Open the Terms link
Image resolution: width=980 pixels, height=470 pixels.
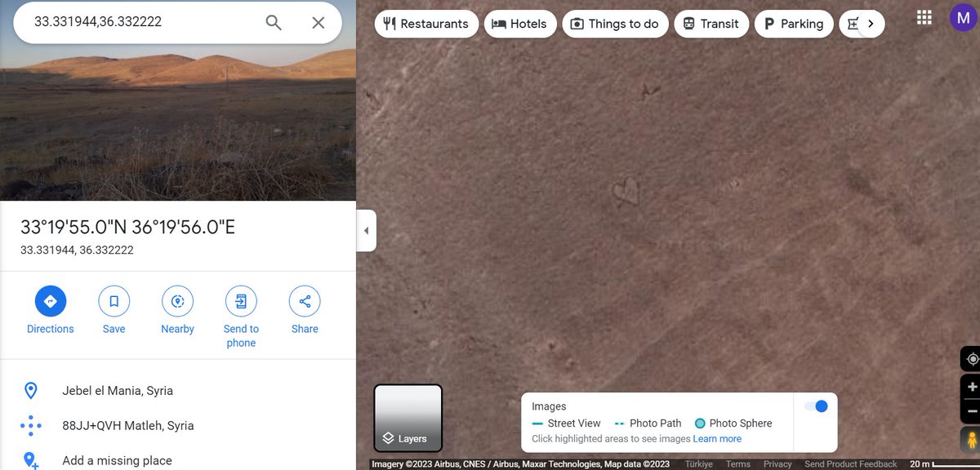738,464
